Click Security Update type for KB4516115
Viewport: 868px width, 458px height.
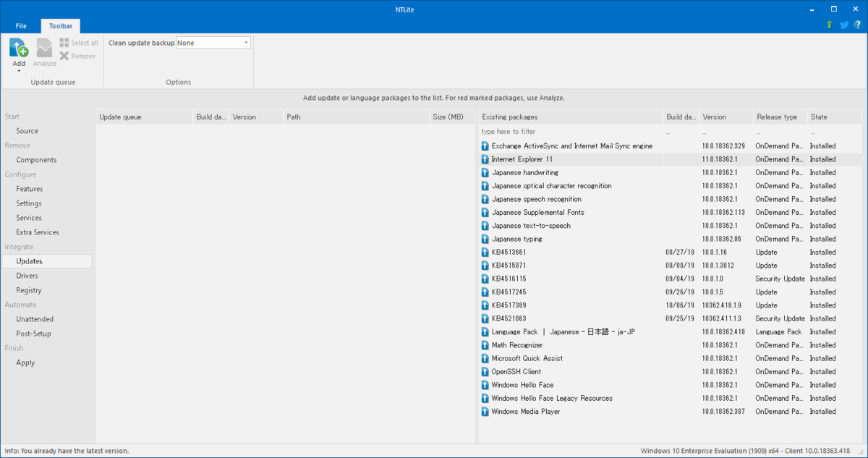[x=780, y=279]
